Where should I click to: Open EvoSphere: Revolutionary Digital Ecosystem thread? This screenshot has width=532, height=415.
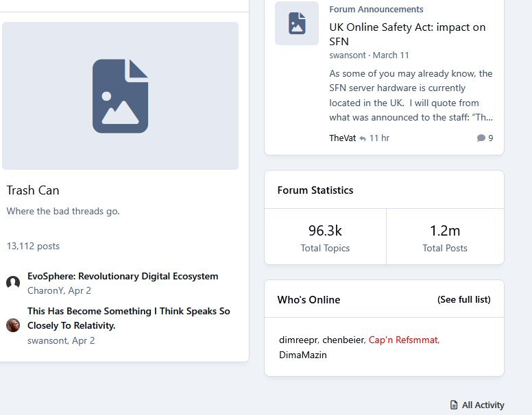tap(123, 277)
